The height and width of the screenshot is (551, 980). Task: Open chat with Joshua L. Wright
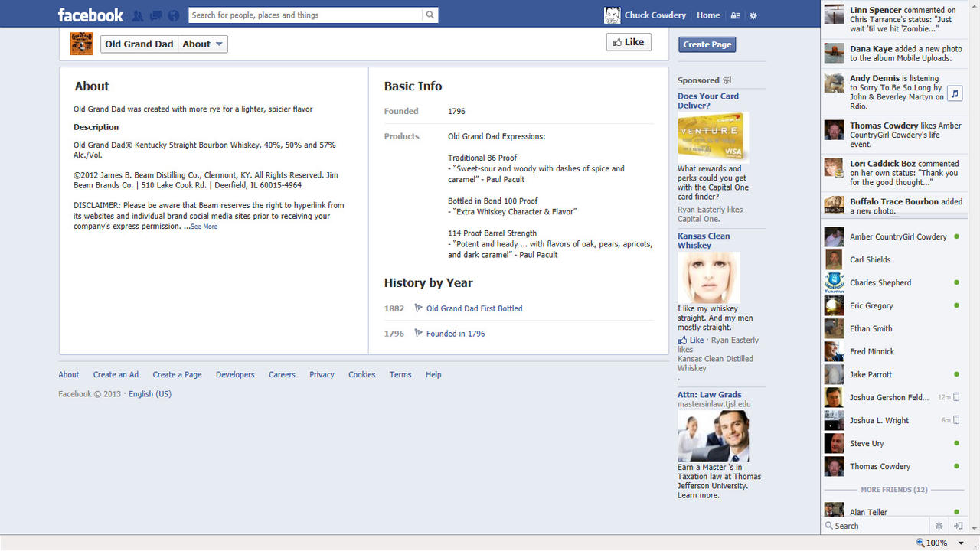click(893, 420)
